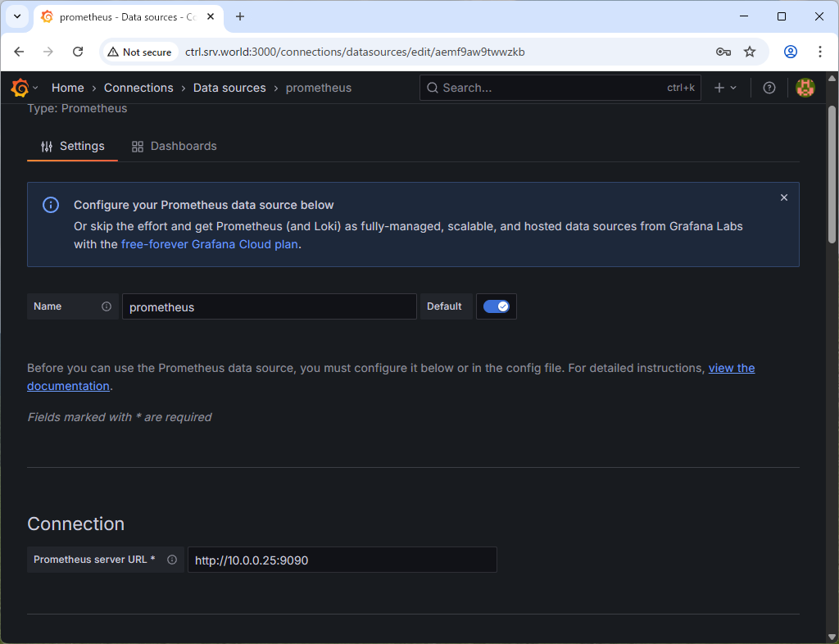Show Prometheus server URL info icon

pyautogui.click(x=172, y=560)
